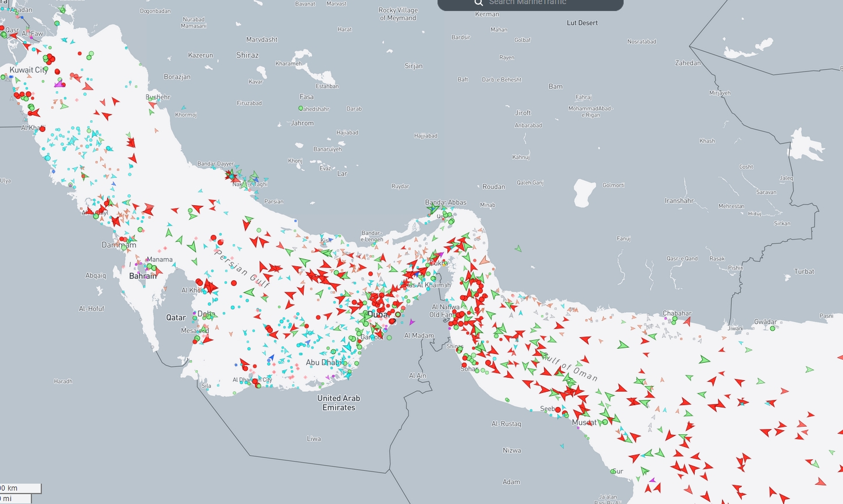The image size is (843, 504).
Task: Click the Roudan label
Action: (493, 187)
